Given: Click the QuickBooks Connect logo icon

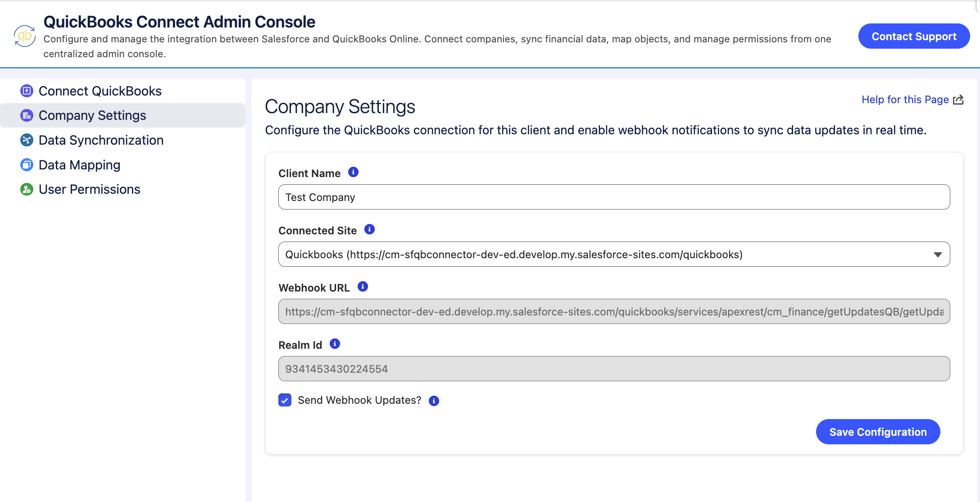Looking at the screenshot, I should (25, 36).
